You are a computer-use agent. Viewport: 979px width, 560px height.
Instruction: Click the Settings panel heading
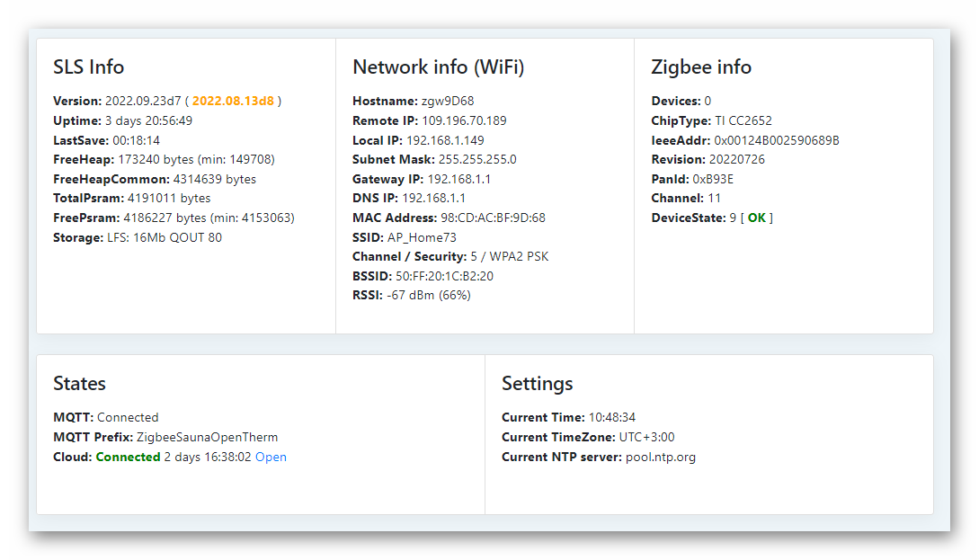537,384
